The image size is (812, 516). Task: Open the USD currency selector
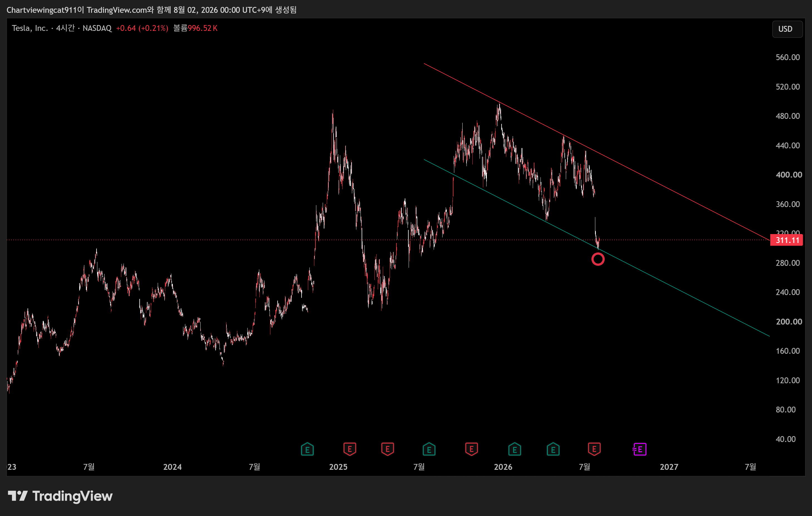click(x=788, y=29)
